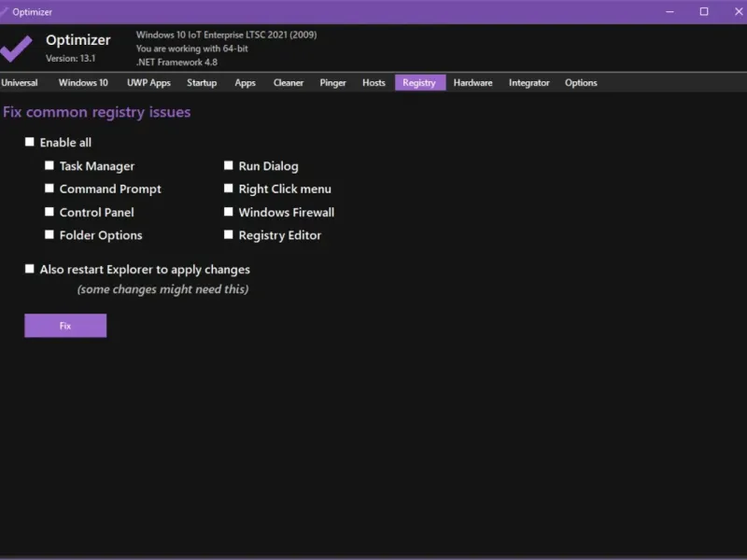The width and height of the screenshot is (747, 560).
Task: Toggle the Folder Options checkbox
Action: coord(49,234)
